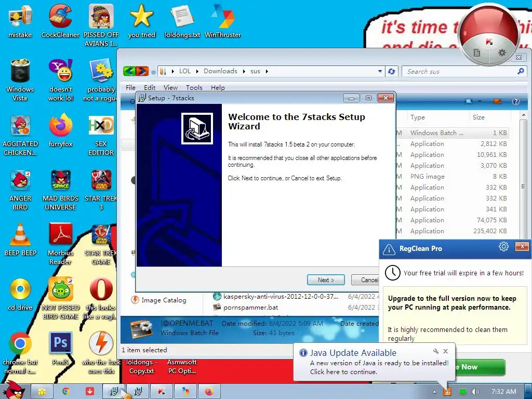Click the gadget's settings gear icon
This screenshot has width=532, height=399.
coord(502,52)
